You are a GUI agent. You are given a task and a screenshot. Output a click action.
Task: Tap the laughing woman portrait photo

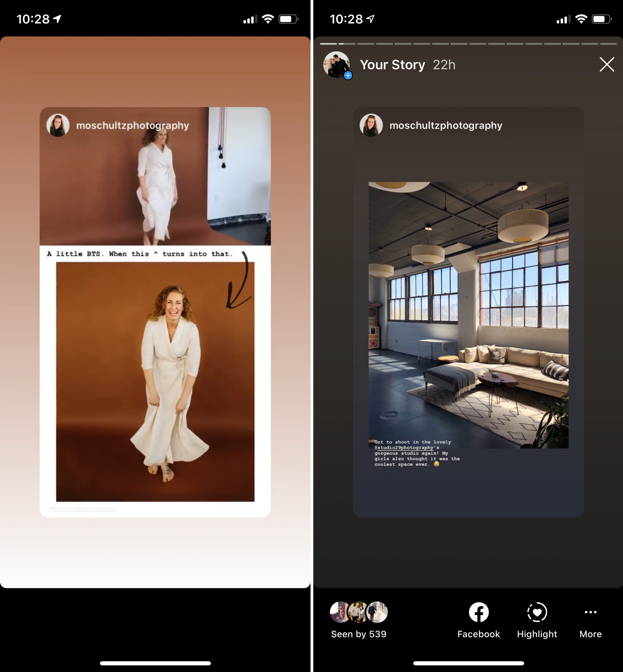(155, 381)
